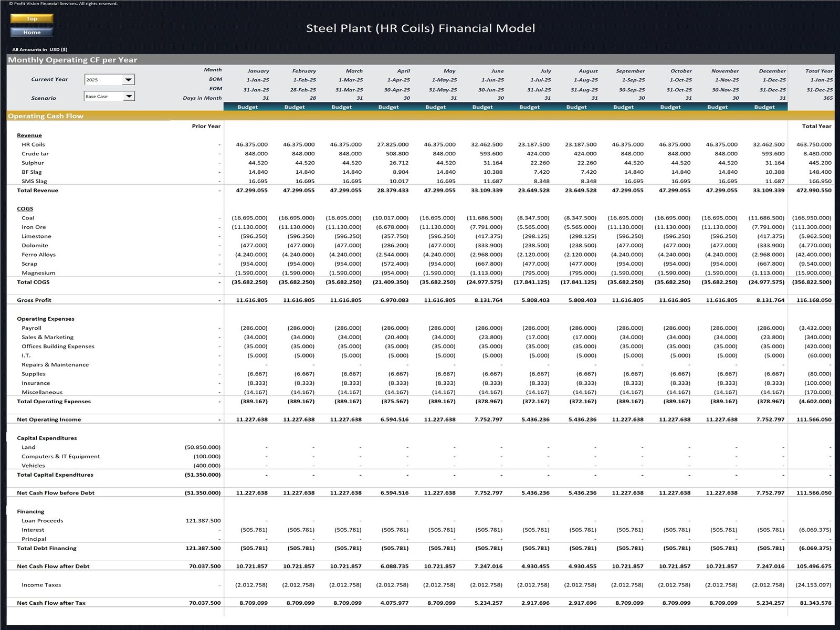This screenshot has height=630, width=840.
Task: Select HR Coils January revenue cell
Action: tap(251, 144)
